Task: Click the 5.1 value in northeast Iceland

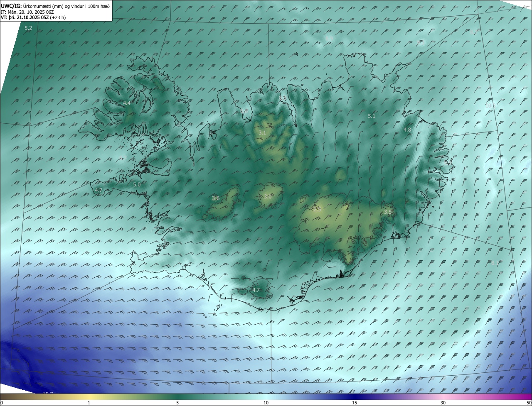Action: pos(372,116)
